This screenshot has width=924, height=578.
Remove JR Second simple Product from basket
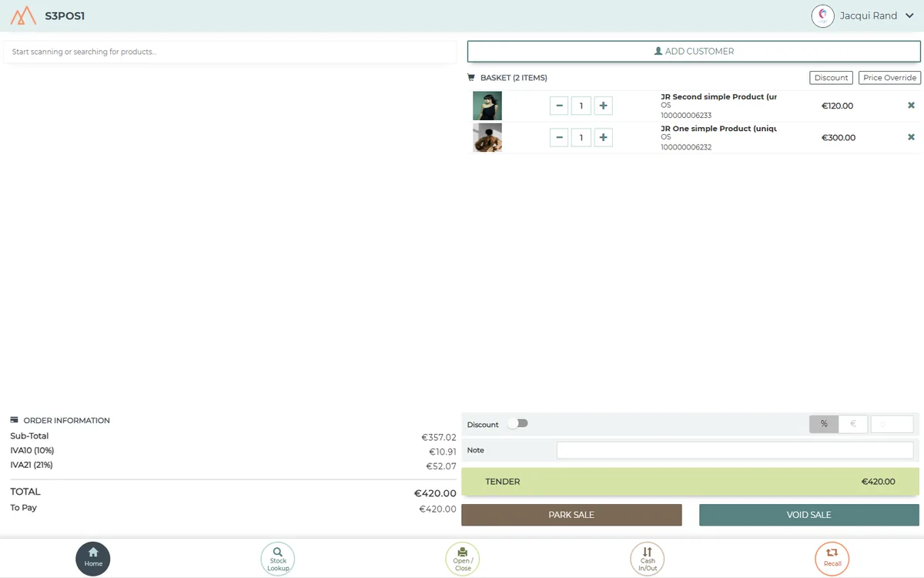pyautogui.click(x=911, y=106)
